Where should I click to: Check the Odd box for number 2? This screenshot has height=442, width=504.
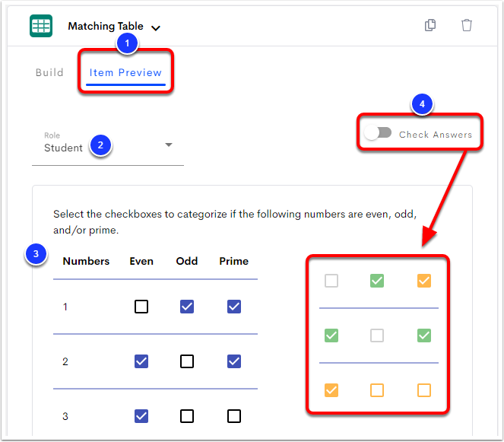pos(187,361)
